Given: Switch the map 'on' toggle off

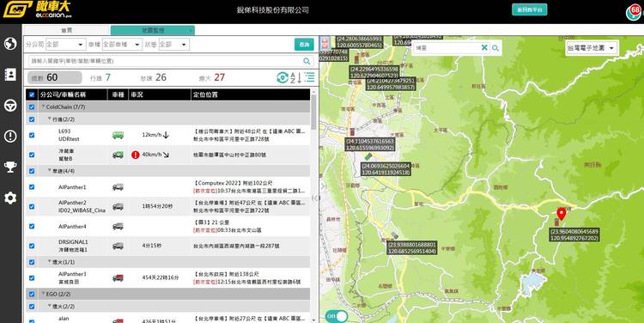Looking at the screenshot, I should [x=337, y=316].
